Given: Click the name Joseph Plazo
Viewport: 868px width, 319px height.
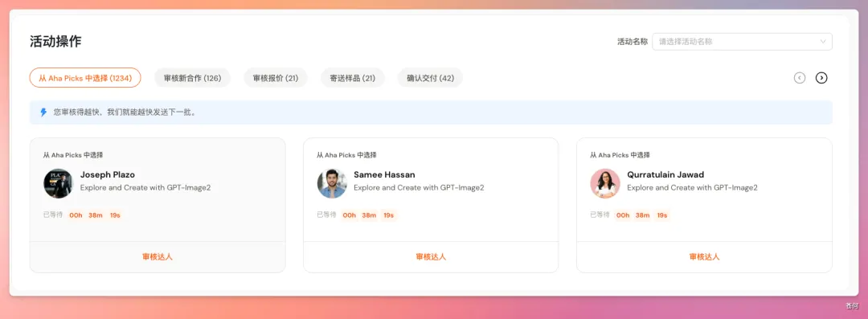Looking at the screenshot, I should (108, 175).
